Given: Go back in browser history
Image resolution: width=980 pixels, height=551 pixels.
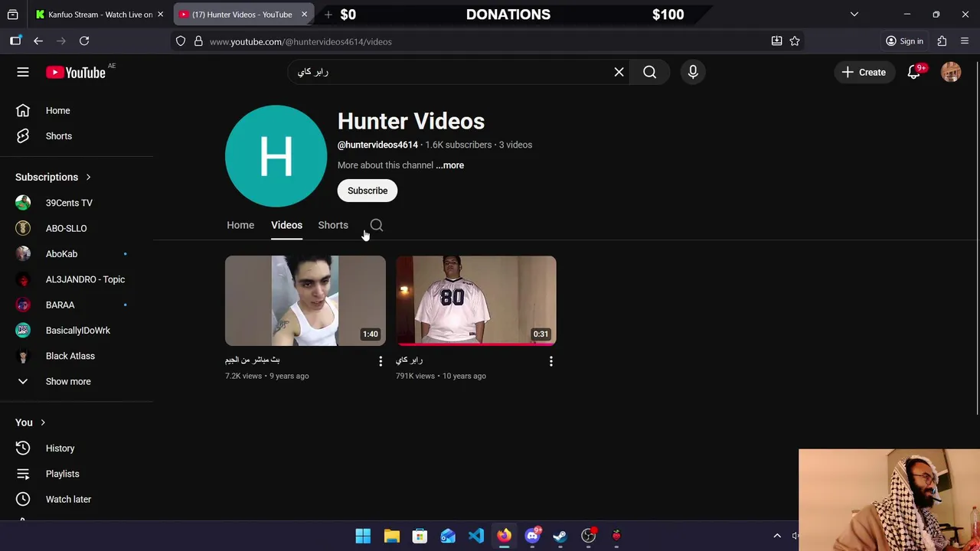Looking at the screenshot, I should pyautogui.click(x=38, y=41).
